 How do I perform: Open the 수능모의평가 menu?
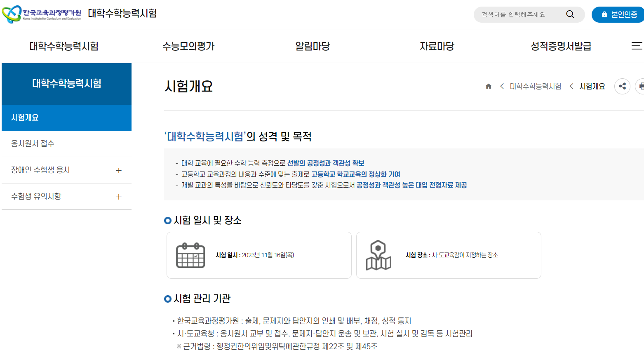(x=188, y=46)
